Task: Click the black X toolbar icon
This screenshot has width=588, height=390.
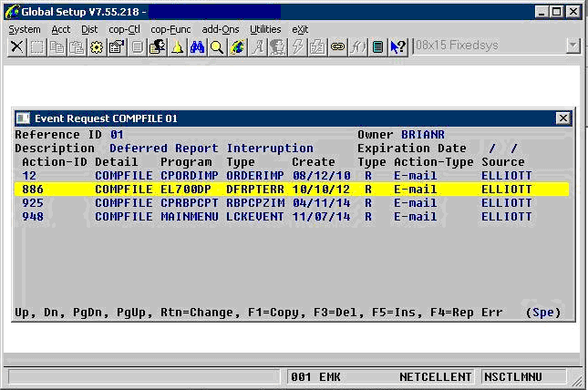Action: tap(16, 46)
